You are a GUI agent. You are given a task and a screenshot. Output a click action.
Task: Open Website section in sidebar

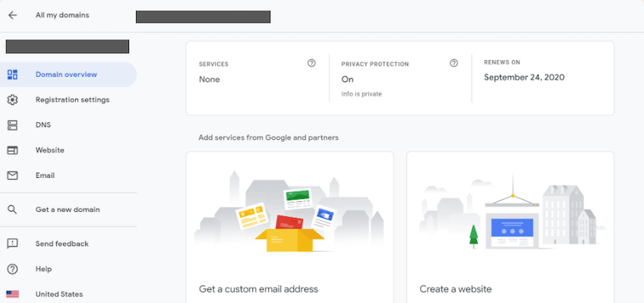[x=49, y=150]
